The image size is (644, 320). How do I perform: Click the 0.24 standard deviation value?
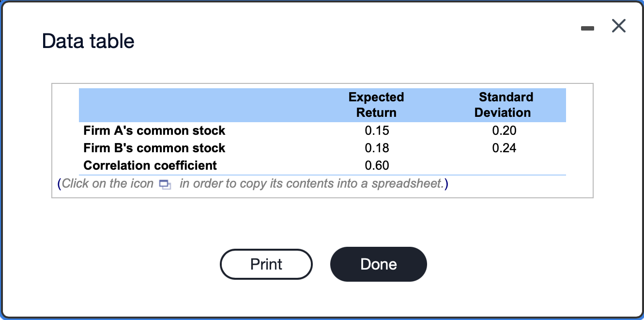coord(504,148)
